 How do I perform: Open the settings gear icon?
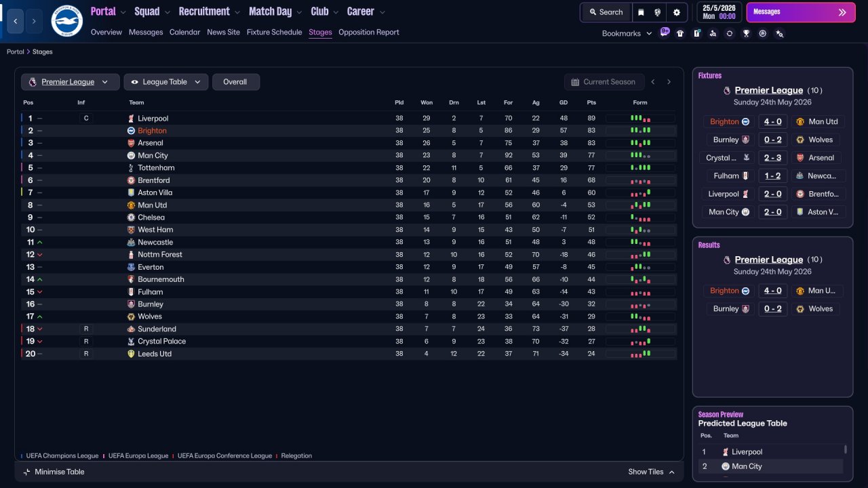click(x=676, y=12)
